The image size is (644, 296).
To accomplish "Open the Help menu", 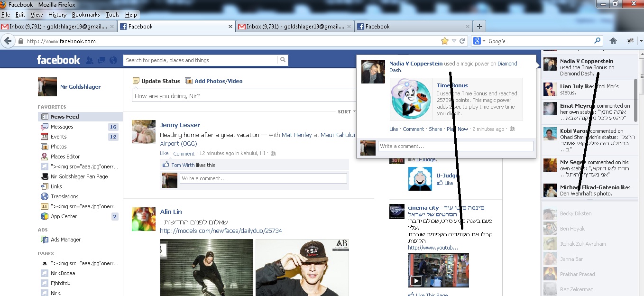I will pos(131,15).
